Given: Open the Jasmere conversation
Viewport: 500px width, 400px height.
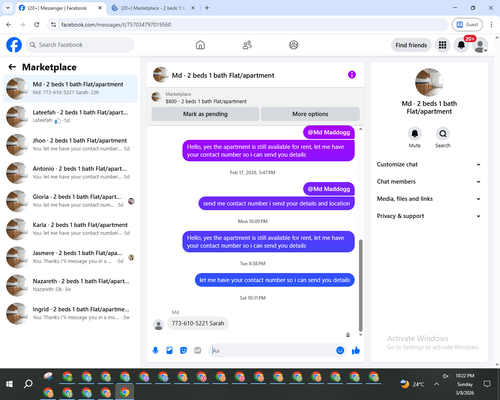Looking at the screenshot, I should coord(70,257).
